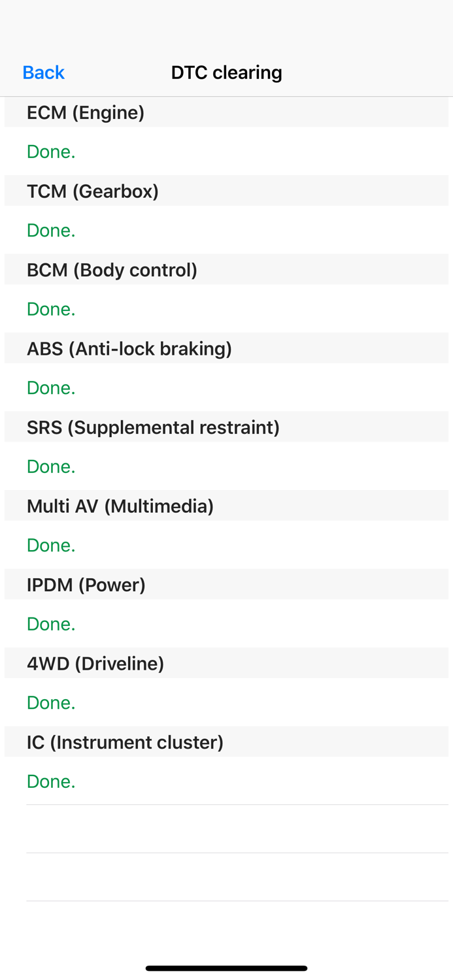Click the Done status under Multi AV (Multimedia)
Screen dimensions: 453x980
pyautogui.click(x=51, y=546)
